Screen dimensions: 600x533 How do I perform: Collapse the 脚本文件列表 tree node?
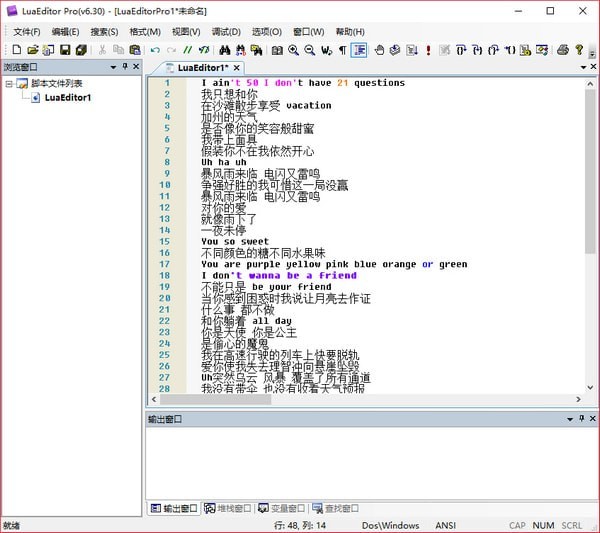point(9,84)
